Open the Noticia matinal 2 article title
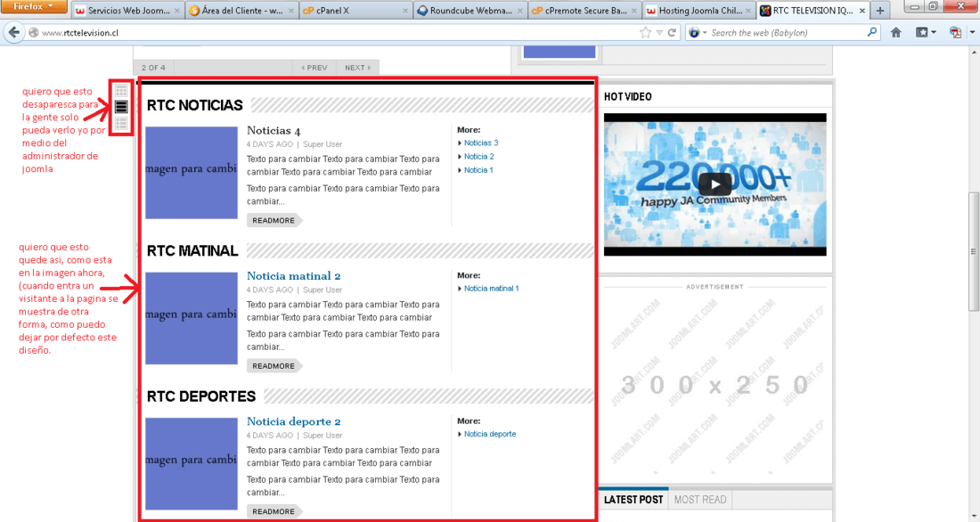The image size is (980, 522). [x=293, y=275]
